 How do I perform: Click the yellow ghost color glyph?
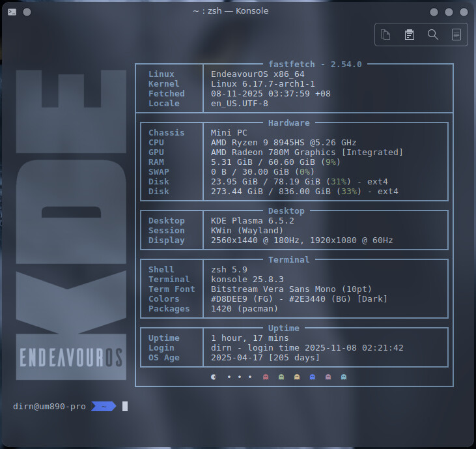click(x=297, y=377)
